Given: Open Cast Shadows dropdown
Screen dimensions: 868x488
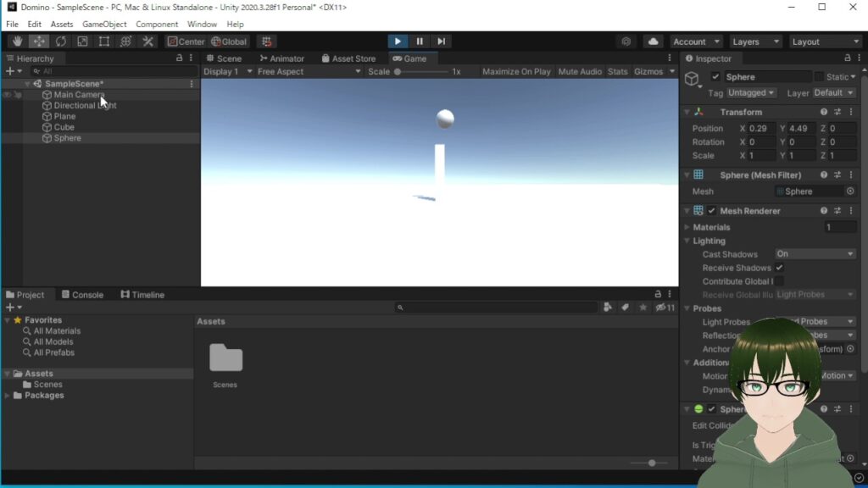Looking at the screenshot, I should click(815, 254).
